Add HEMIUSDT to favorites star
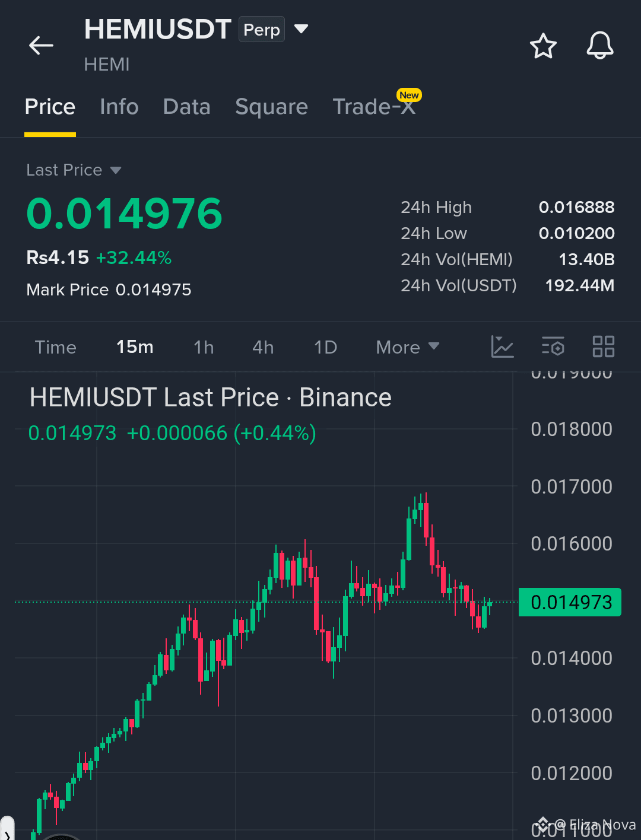 pos(543,46)
